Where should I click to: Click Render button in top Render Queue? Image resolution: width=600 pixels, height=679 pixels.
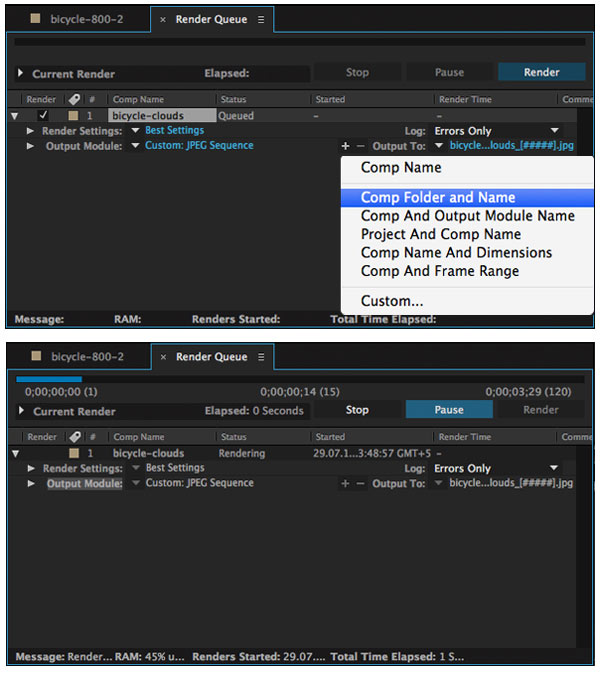542,72
